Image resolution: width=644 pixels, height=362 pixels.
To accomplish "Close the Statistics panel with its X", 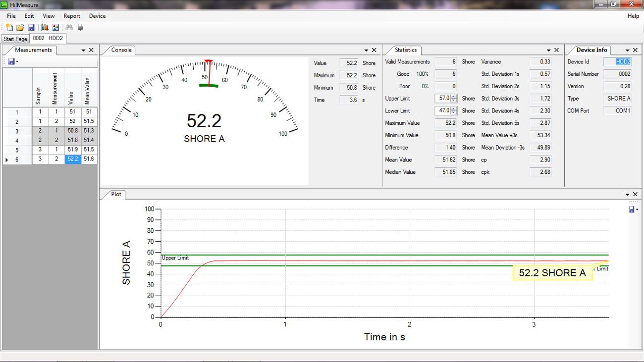I will (x=556, y=50).
